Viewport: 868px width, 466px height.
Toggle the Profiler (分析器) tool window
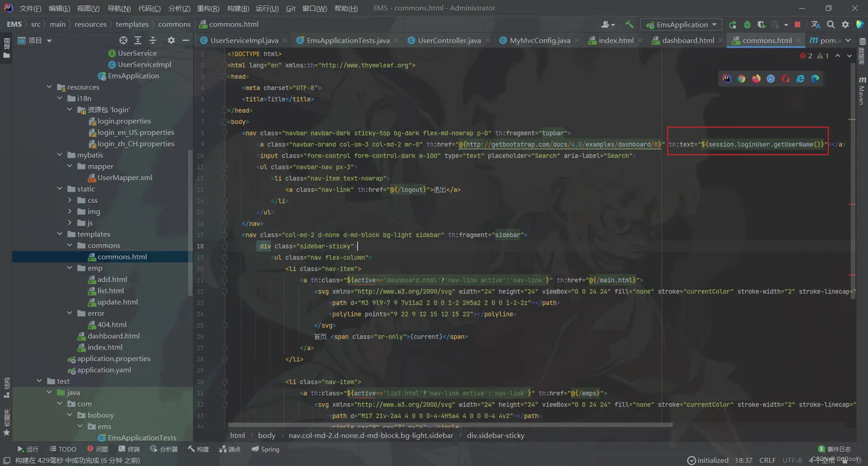pos(164,449)
